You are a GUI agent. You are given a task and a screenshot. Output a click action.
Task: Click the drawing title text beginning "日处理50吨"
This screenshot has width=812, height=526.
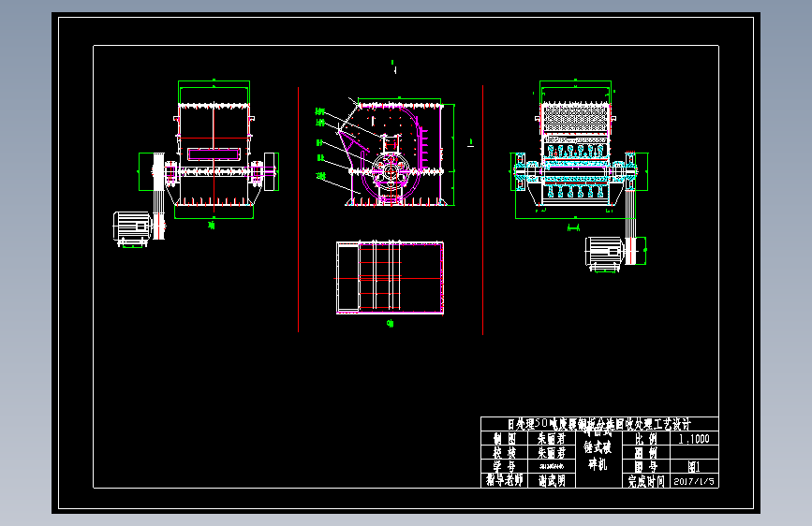point(599,425)
